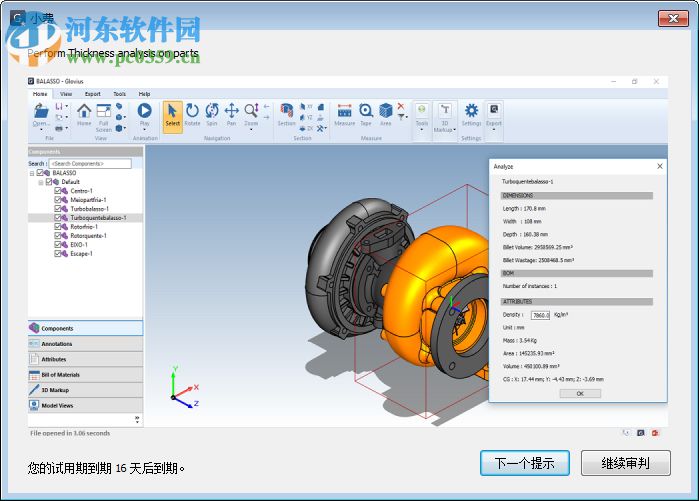Choose the Rotate navigation tool
This screenshot has height=501, width=699.
[x=193, y=115]
